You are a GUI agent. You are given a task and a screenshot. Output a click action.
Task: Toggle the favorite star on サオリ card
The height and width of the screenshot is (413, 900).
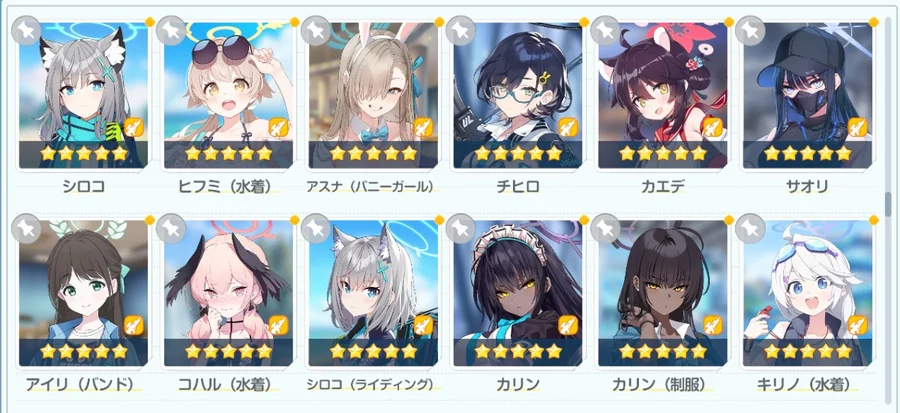pyautogui.click(x=750, y=30)
